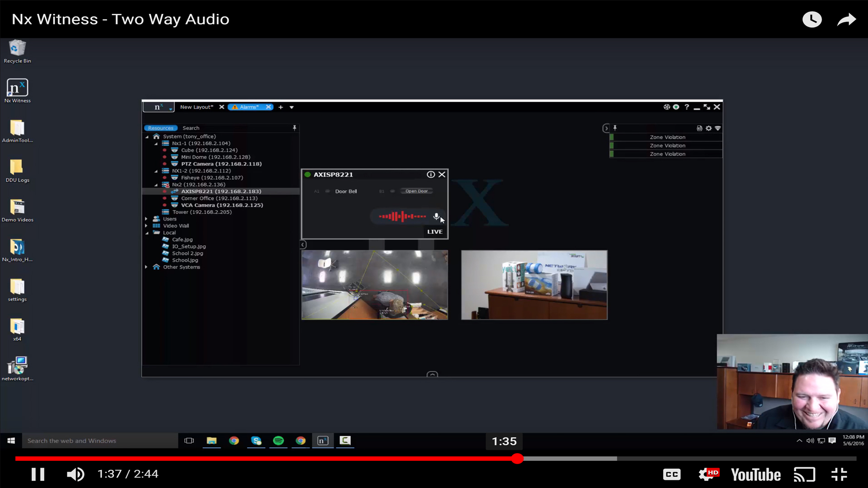Open notification settings gear icon
The image size is (868, 488).
coord(708,128)
